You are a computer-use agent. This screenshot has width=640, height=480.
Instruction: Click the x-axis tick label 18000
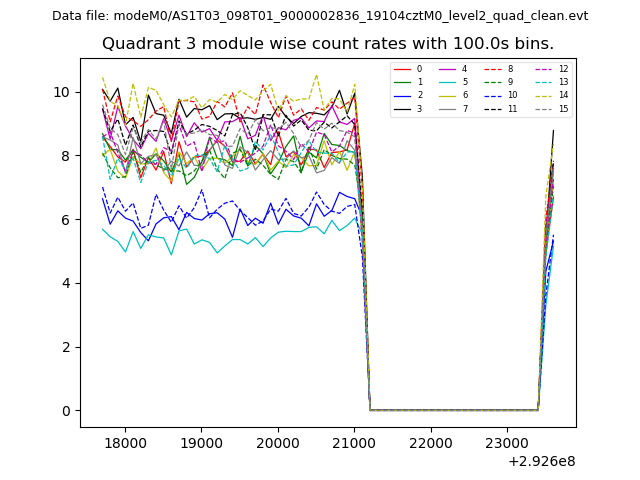point(125,442)
